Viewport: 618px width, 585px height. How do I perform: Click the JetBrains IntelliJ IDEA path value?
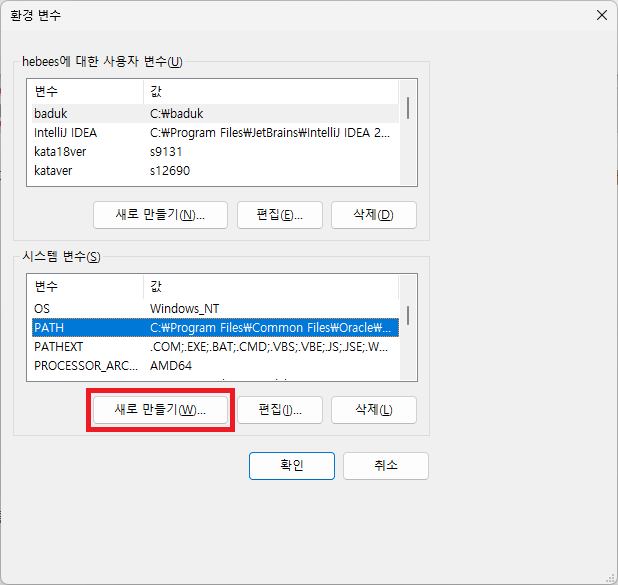click(x=270, y=132)
